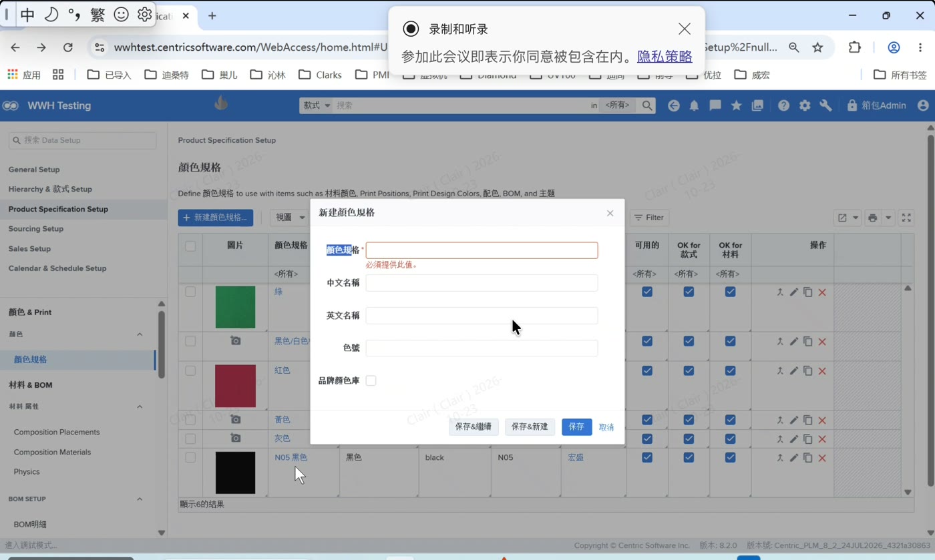This screenshot has height=560, width=935.
Task: Open IME settings gear in floating bar
Action: [x=144, y=15]
